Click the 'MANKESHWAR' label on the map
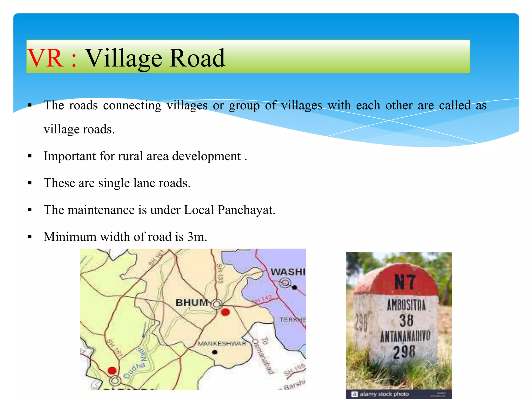 click(222, 344)
